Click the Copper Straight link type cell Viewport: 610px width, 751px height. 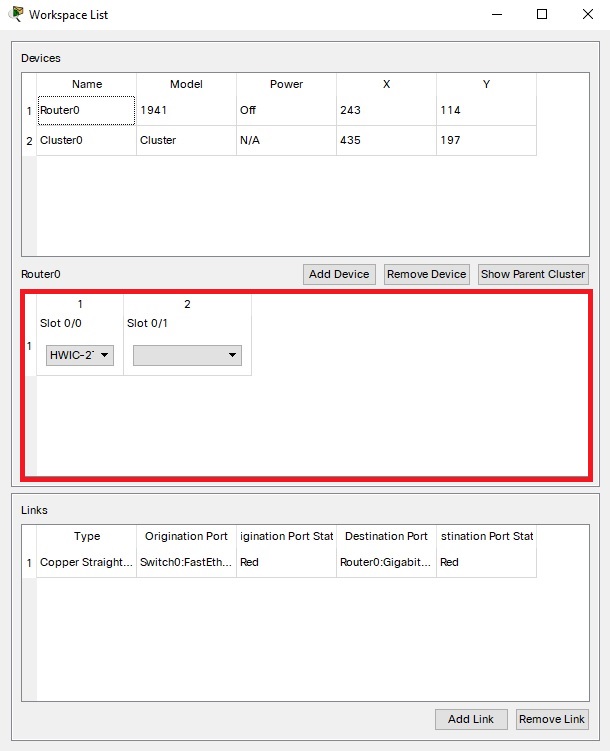[87, 562]
